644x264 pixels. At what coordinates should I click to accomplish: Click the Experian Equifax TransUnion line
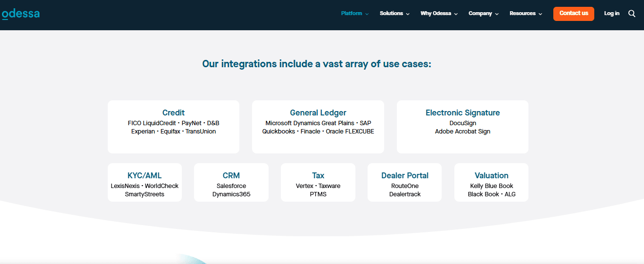pos(174,132)
